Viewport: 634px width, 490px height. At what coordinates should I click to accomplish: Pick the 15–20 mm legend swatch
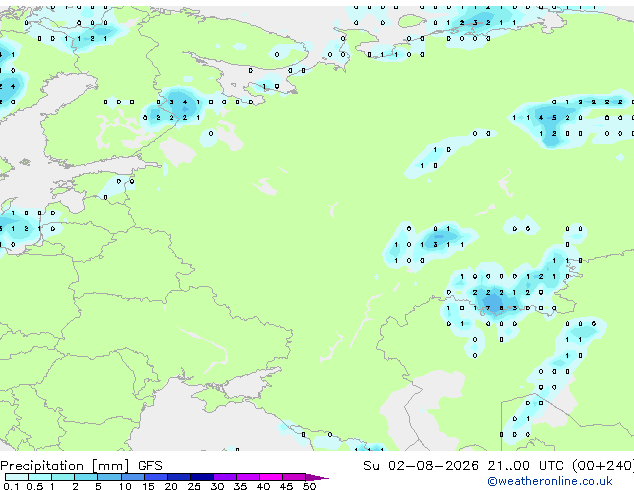(x=155, y=477)
